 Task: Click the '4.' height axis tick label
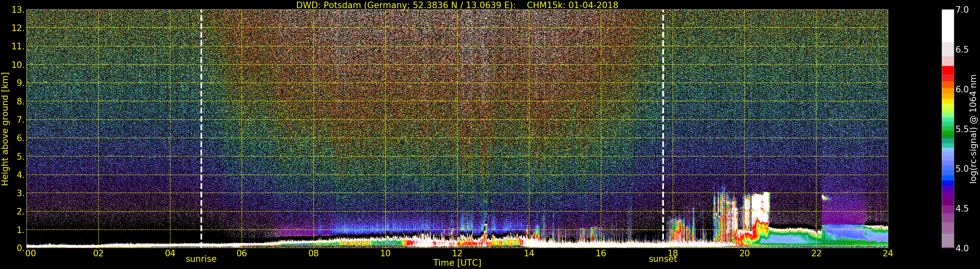(21, 175)
